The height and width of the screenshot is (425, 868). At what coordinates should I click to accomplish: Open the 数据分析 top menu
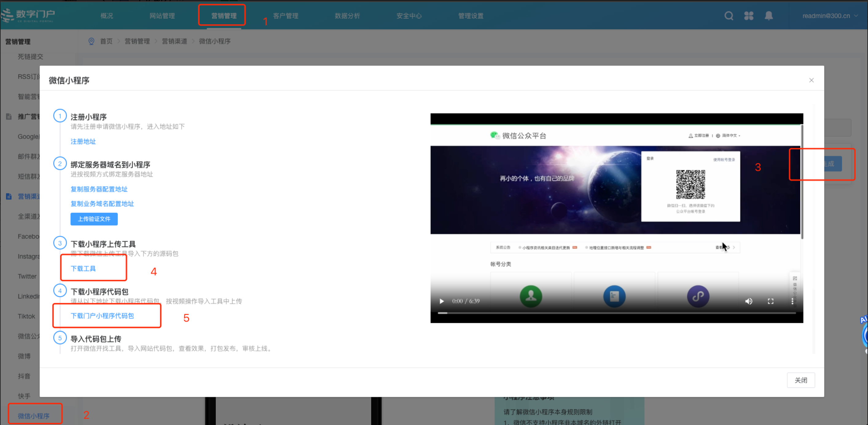347,16
